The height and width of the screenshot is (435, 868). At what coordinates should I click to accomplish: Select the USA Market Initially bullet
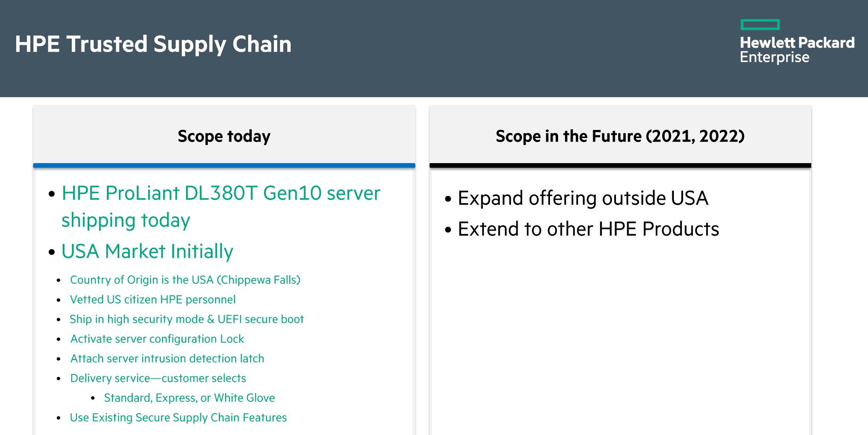click(x=147, y=251)
